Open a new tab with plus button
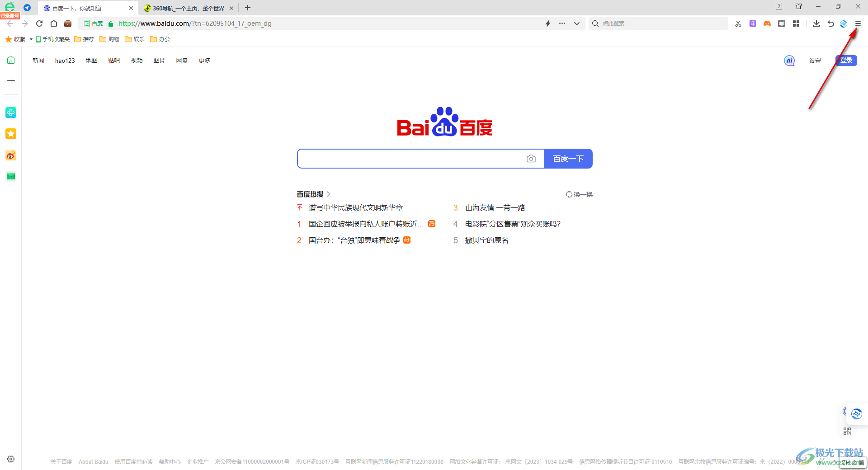Image resolution: width=868 pixels, height=470 pixels. point(248,8)
